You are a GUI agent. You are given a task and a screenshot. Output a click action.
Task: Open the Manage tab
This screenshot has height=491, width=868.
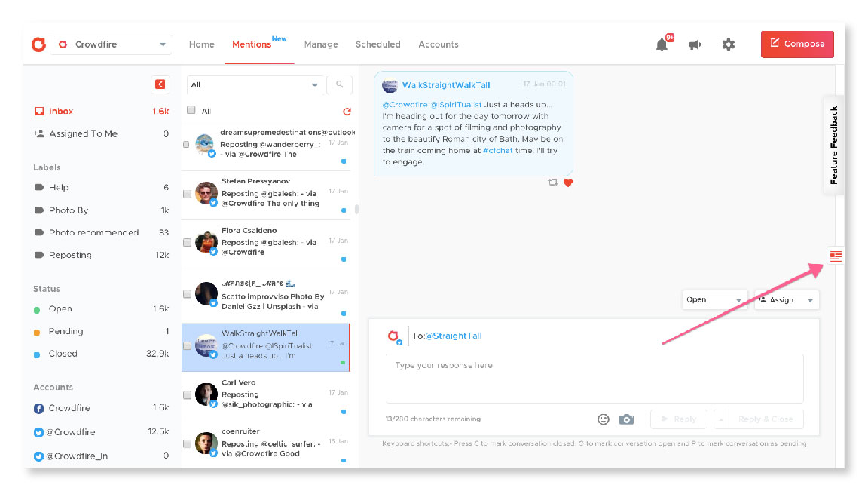point(321,44)
